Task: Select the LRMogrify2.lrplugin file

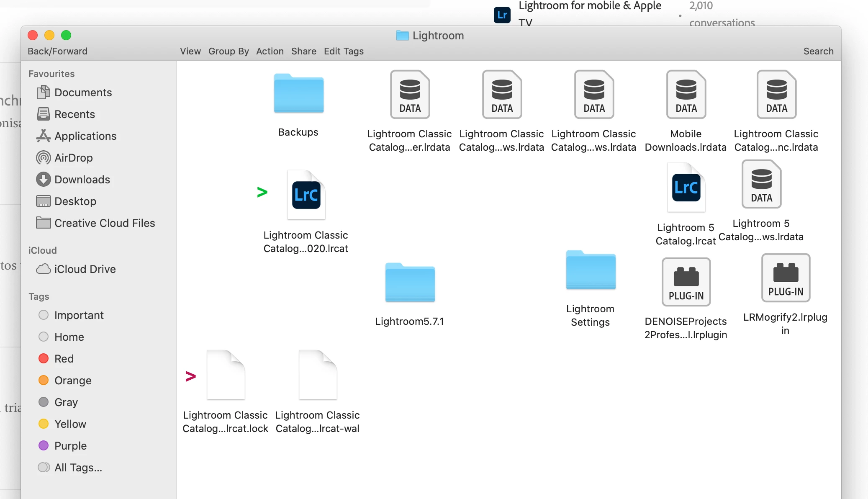Action: (x=786, y=278)
